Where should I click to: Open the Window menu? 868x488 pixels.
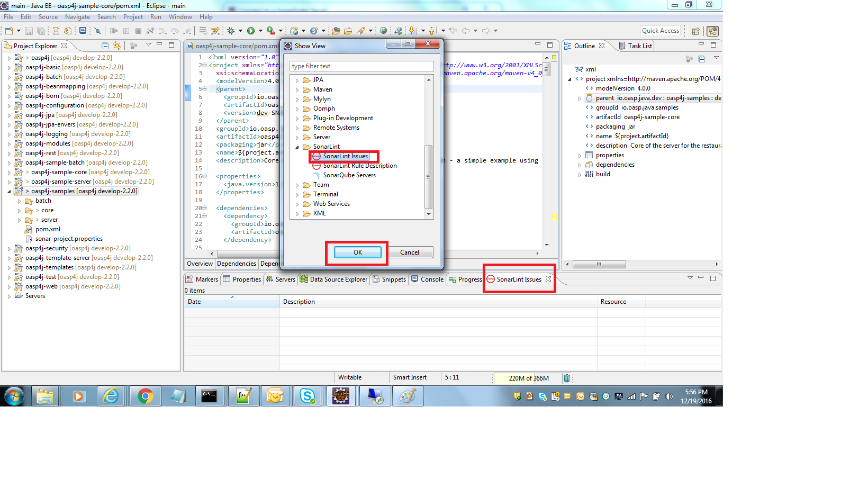pyautogui.click(x=180, y=17)
